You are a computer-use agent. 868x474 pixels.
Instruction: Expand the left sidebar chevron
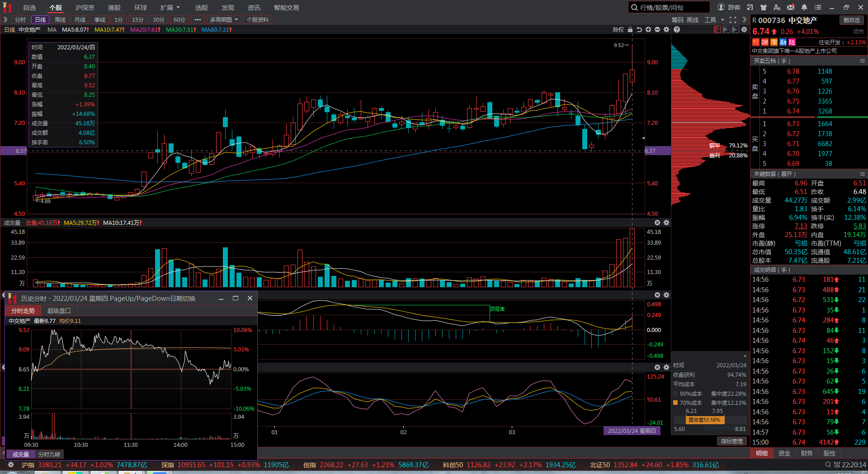pos(5,20)
